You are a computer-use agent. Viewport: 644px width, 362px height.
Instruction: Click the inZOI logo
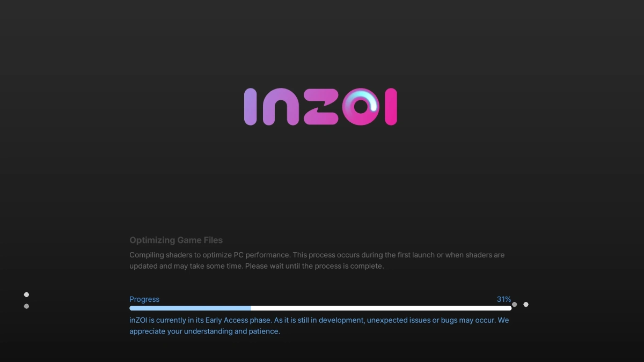tap(320, 107)
